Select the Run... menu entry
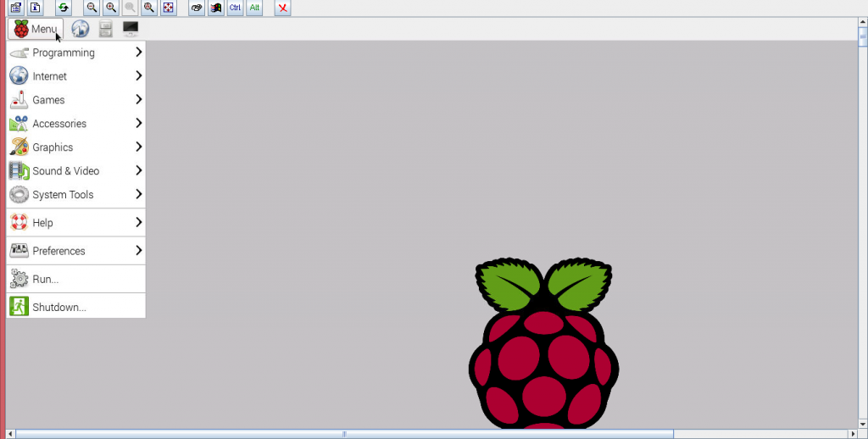Viewport: 868px width, 439px height. [x=75, y=279]
